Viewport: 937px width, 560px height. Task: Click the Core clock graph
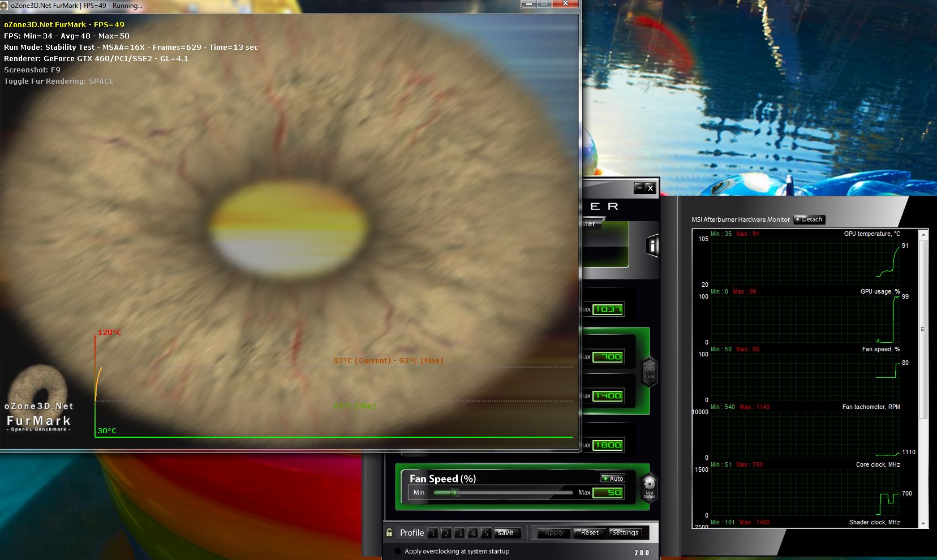click(805, 492)
